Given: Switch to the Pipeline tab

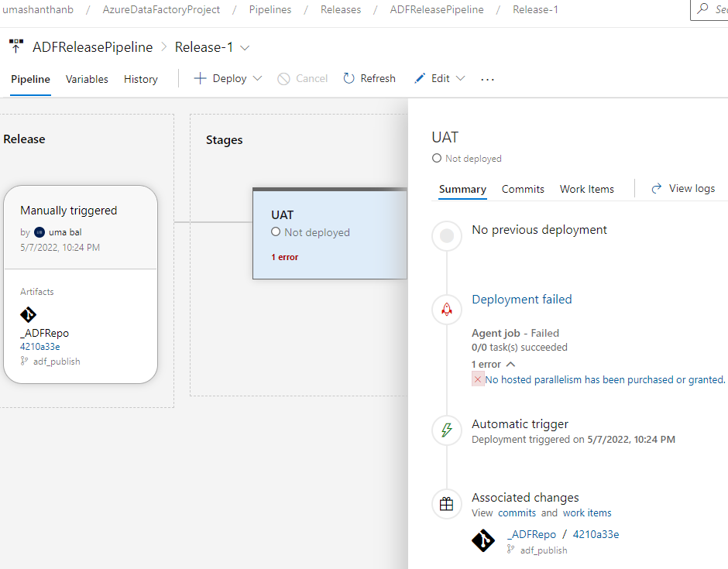Looking at the screenshot, I should point(30,79).
